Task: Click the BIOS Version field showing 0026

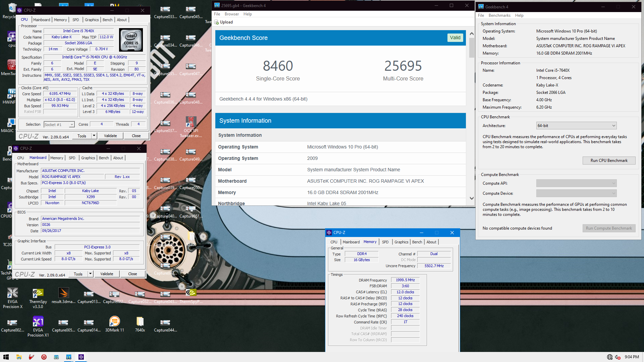Action: [91, 225]
